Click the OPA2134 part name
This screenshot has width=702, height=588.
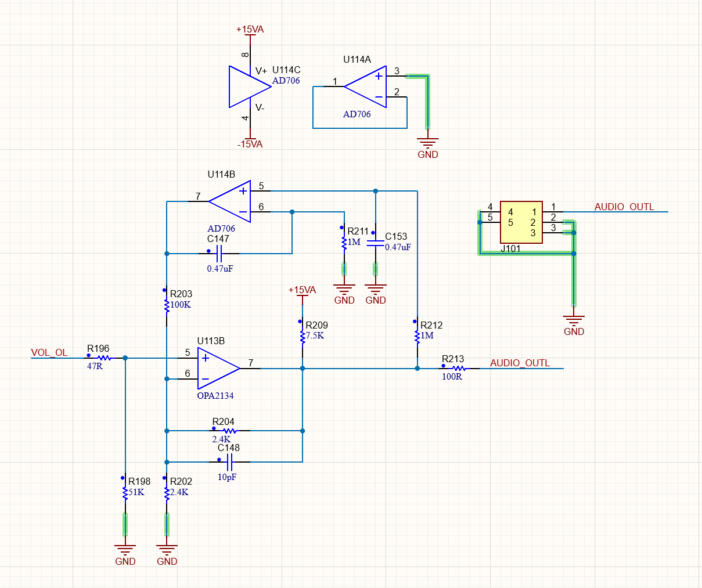click(215, 395)
